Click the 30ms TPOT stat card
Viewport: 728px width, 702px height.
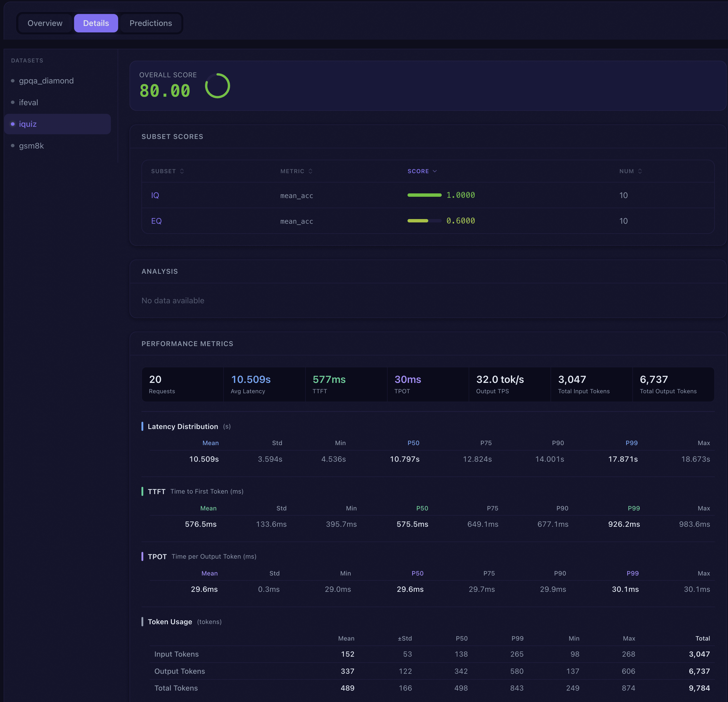(x=428, y=384)
